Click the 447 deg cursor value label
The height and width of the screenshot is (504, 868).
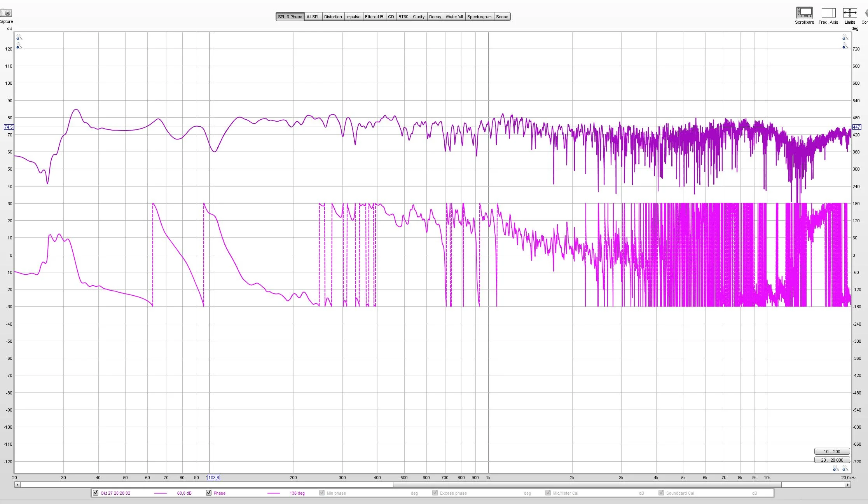pos(856,127)
